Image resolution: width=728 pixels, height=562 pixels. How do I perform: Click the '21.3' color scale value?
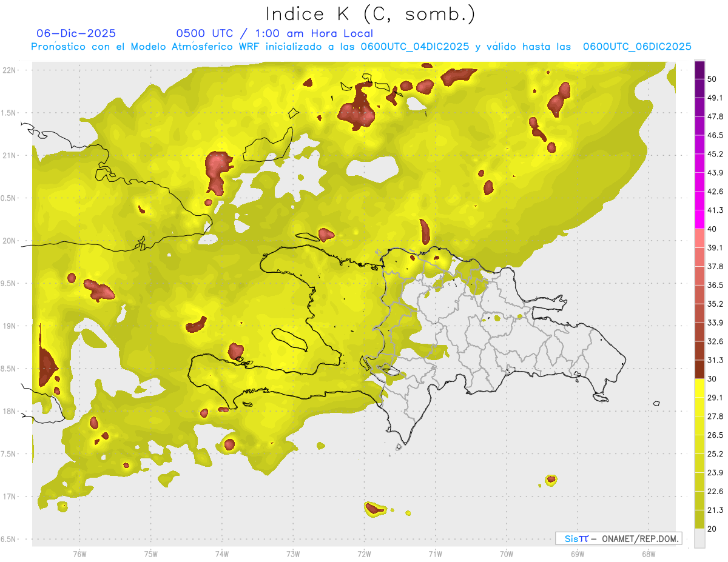point(715,510)
